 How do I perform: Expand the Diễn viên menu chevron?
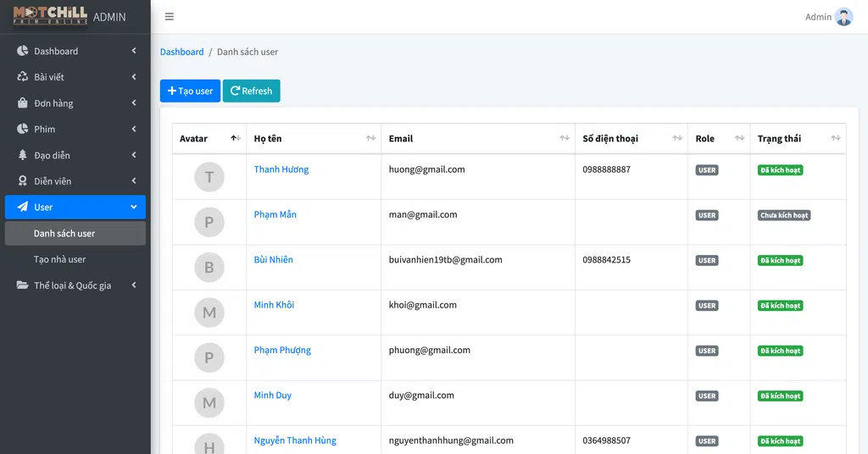point(134,180)
